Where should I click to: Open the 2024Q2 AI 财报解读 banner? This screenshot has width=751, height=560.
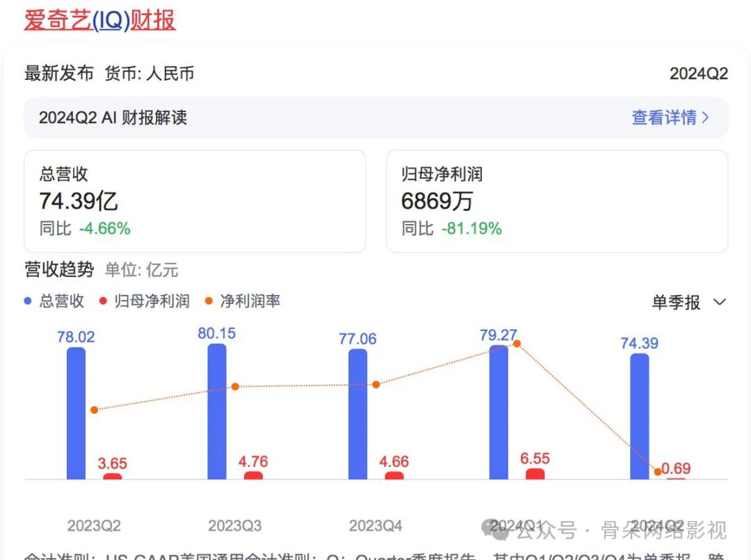(x=113, y=118)
